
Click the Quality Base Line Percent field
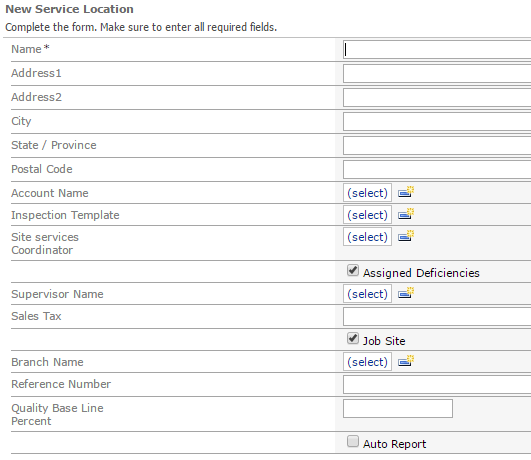coord(398,409)
